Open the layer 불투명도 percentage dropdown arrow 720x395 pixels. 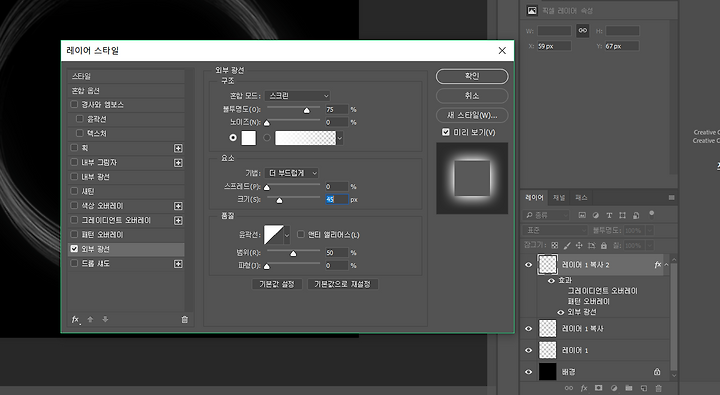(x=650, y=230)
